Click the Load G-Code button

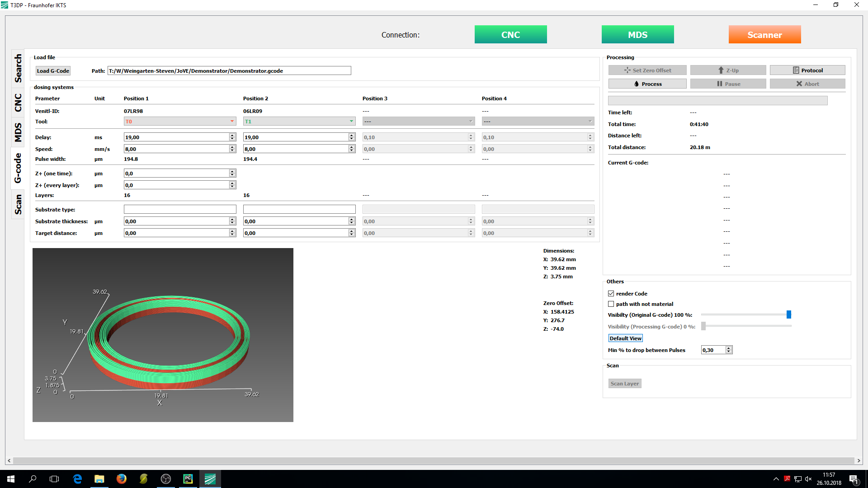click(x=53, y=71)
